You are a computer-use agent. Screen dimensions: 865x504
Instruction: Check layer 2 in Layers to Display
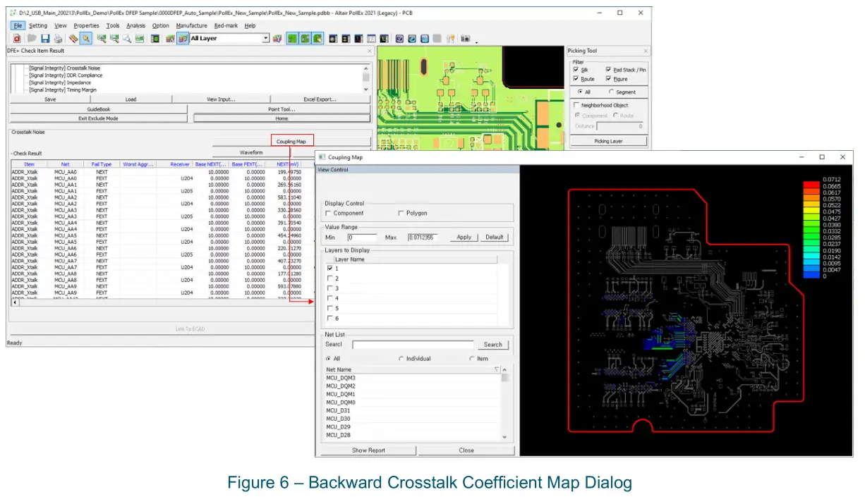(329, 278)
